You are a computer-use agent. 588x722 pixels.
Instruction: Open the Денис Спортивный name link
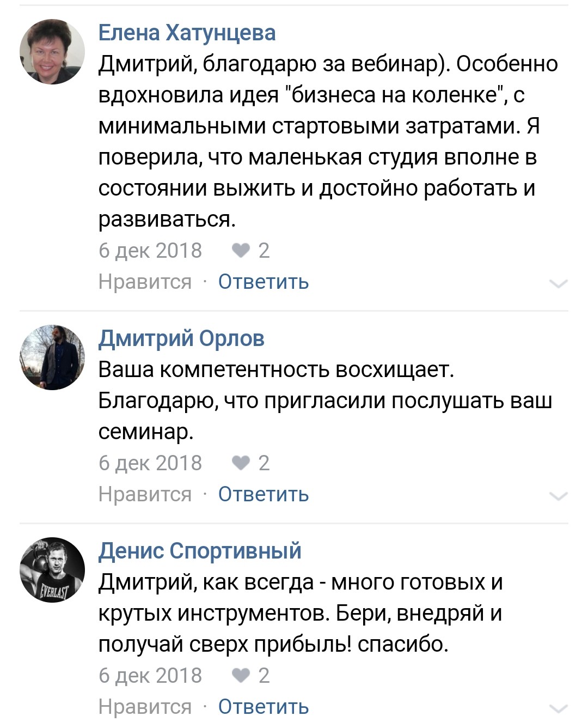pos(200,551)
